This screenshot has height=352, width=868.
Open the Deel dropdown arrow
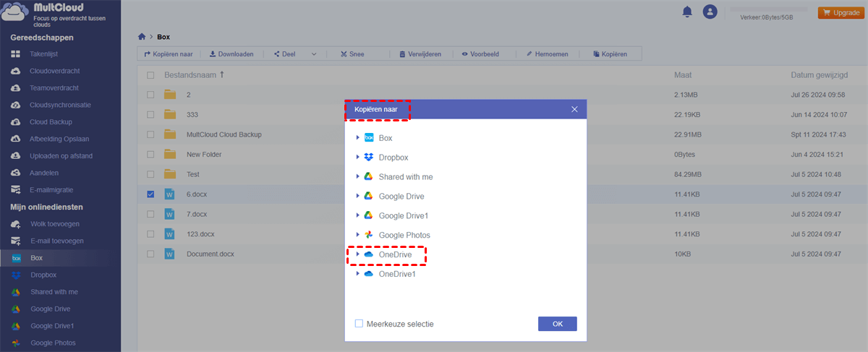pyautogui.click(x=314, y=54)
